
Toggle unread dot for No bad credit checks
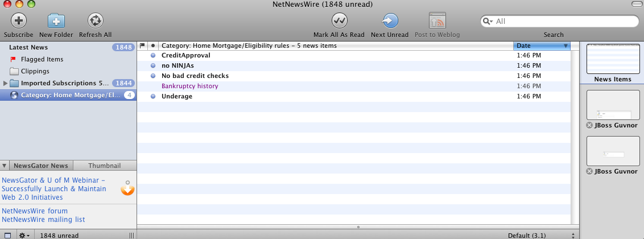(153, 76)
